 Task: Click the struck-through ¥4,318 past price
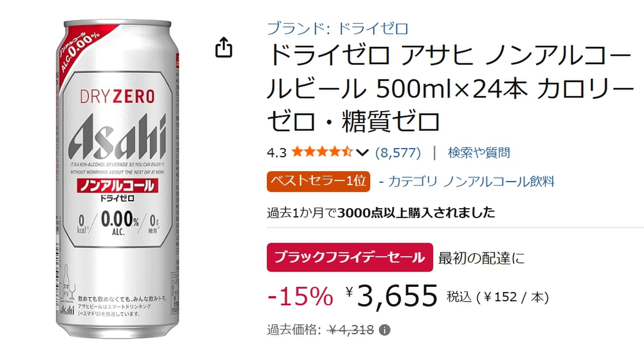point(351,330)
